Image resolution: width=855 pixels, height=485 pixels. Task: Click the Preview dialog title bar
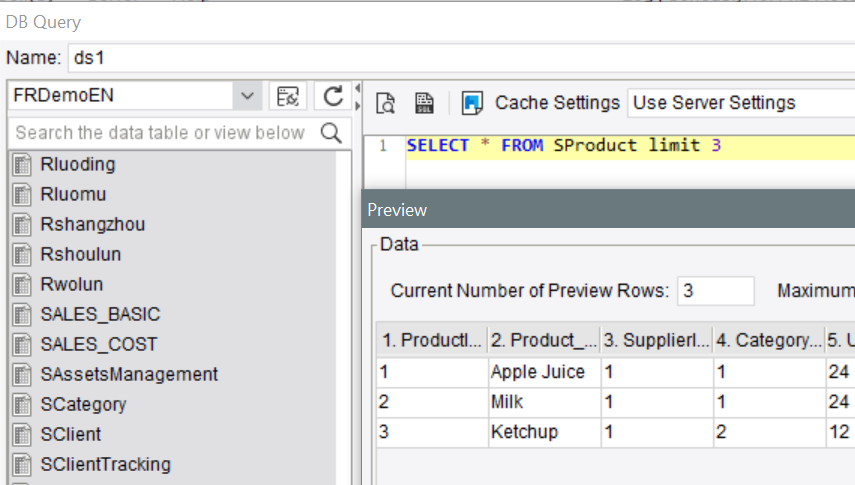click(608, 209)
